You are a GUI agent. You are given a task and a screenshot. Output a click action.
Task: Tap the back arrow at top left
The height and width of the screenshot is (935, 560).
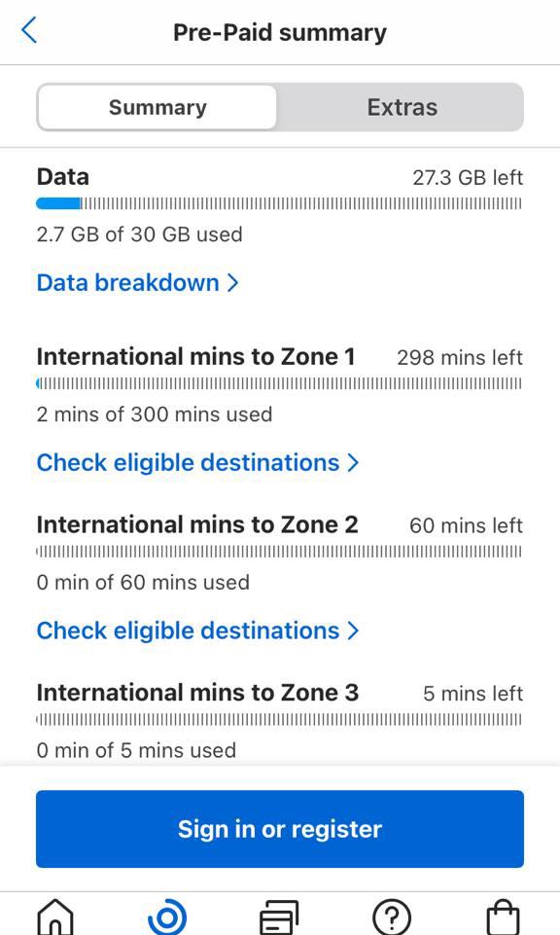28,30
